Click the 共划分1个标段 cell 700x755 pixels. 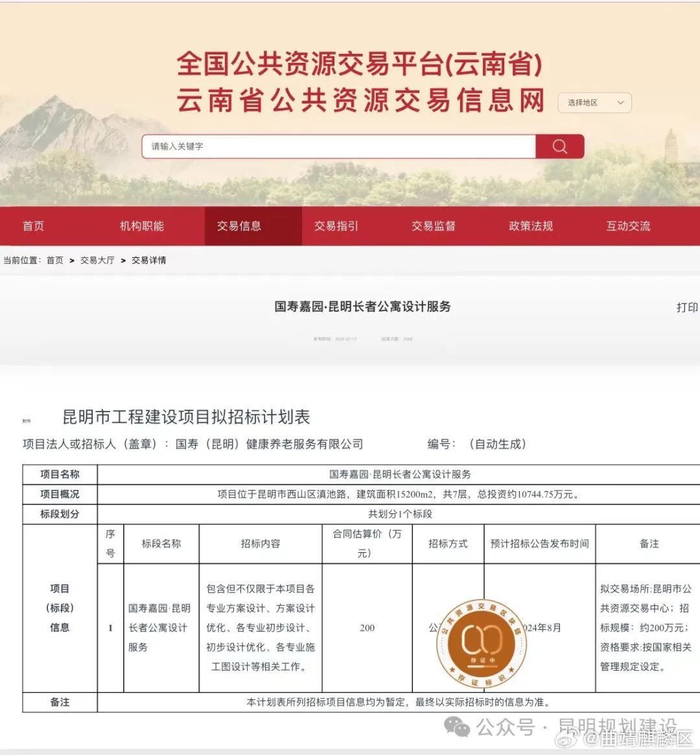click(400, 515)
